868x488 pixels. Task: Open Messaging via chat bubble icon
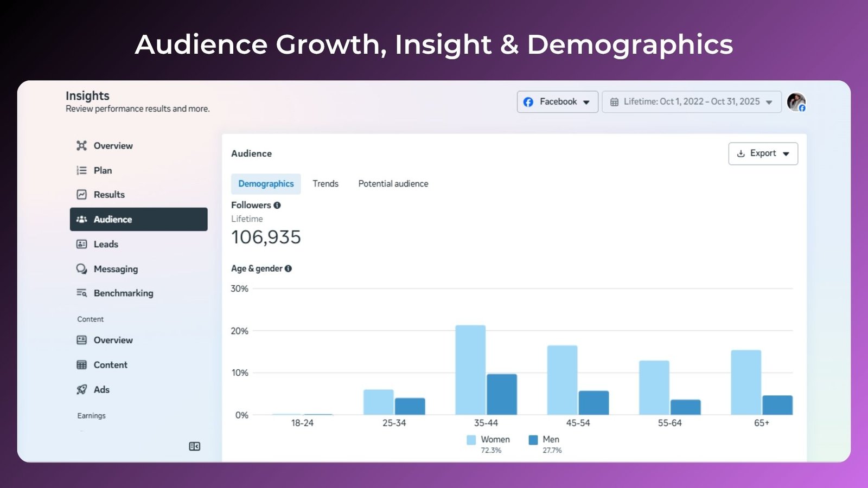[x=82, y=269]
